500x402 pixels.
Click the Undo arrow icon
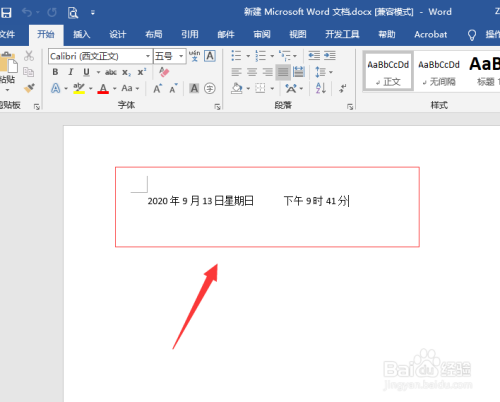(27, 13)
